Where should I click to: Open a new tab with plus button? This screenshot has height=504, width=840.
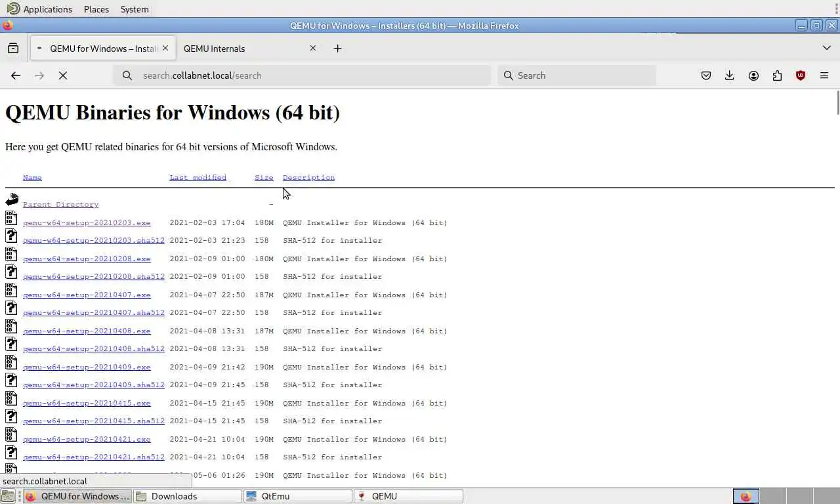click(x=337, y=48)
